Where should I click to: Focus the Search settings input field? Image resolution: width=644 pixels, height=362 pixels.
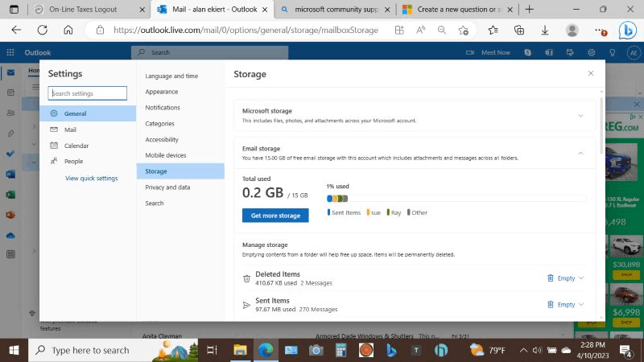88,93
